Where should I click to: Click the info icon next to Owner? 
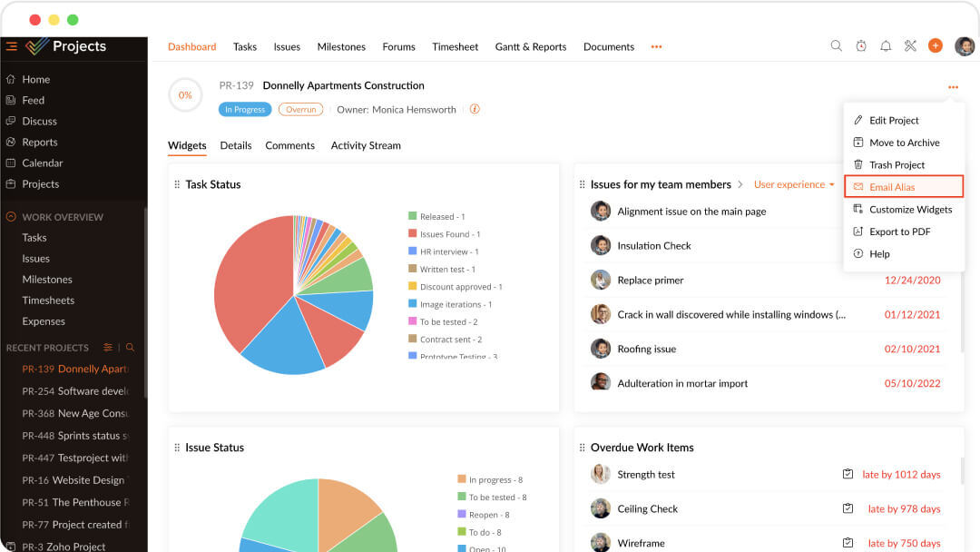pyautogui.click(x=475, y=108)
